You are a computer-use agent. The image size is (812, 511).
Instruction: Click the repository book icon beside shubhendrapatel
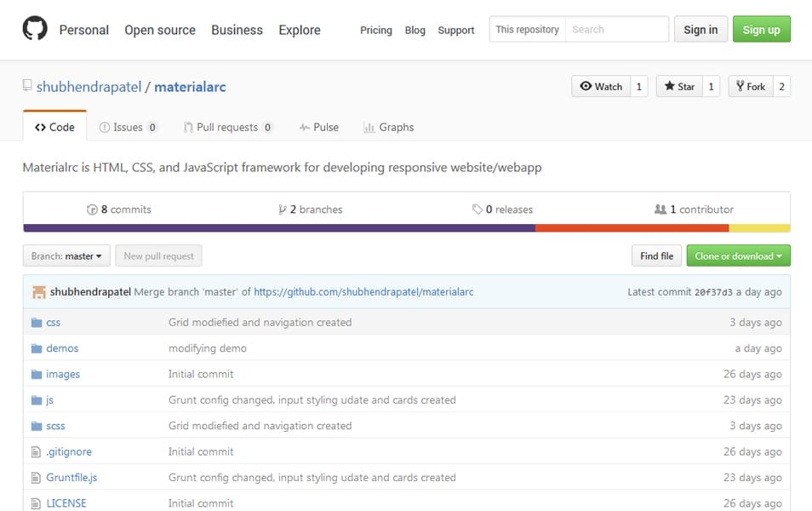(x=27, y=85)
